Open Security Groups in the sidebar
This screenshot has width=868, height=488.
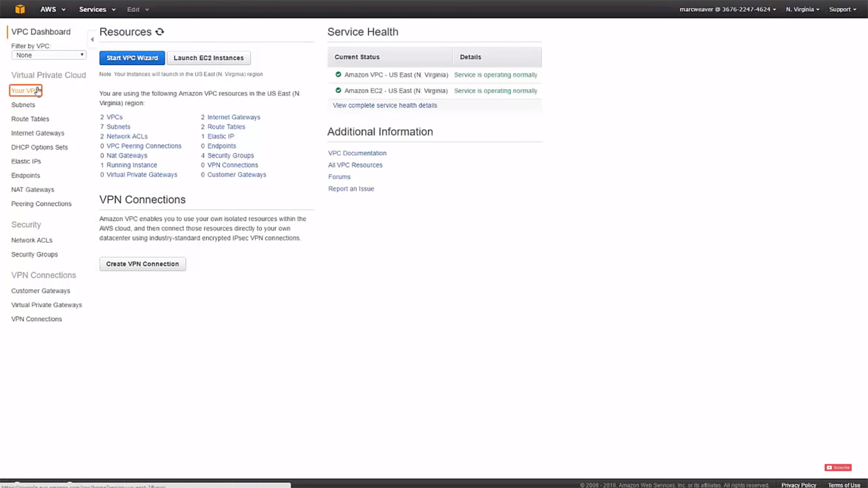click(35, 254)
